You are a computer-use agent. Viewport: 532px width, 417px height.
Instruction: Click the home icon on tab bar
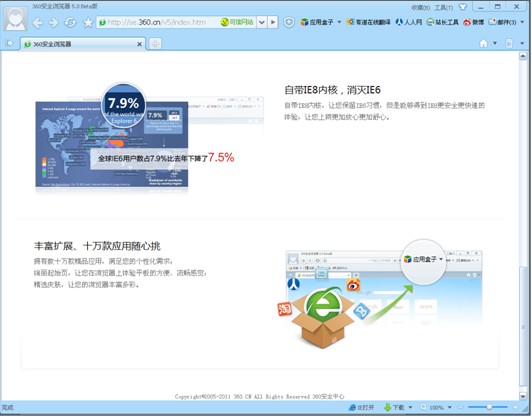pos(483,43)
